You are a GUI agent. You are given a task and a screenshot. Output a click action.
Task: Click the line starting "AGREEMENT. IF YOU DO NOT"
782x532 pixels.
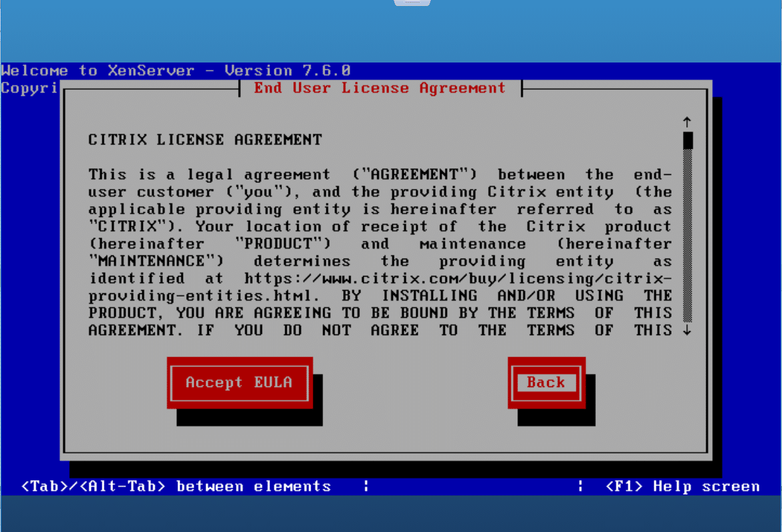coord(380,330)
